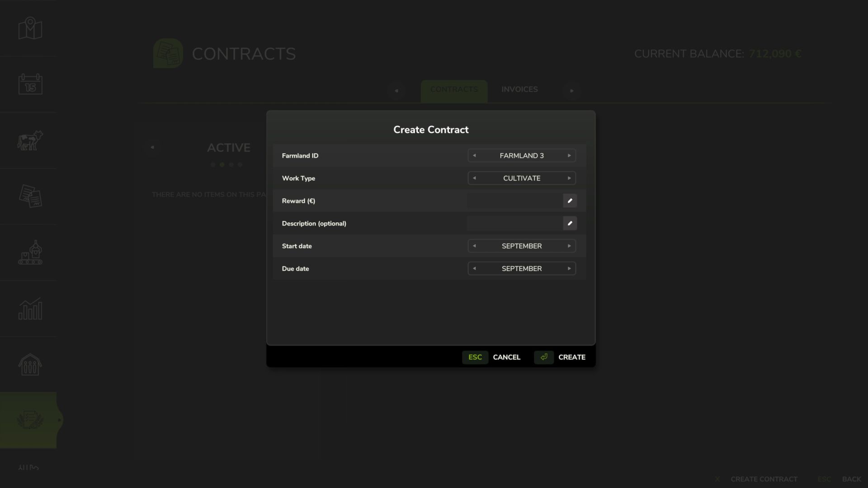Switch to the INVOICES tab
Screen dimensions: 868x488
pyautogui.click(x=519, y=89)
